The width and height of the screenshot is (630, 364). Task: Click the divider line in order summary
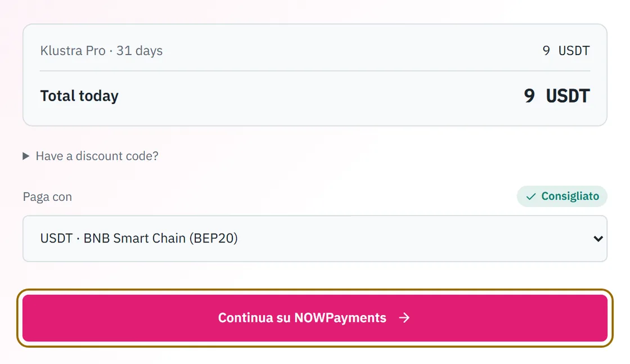(x=314, y=71)
